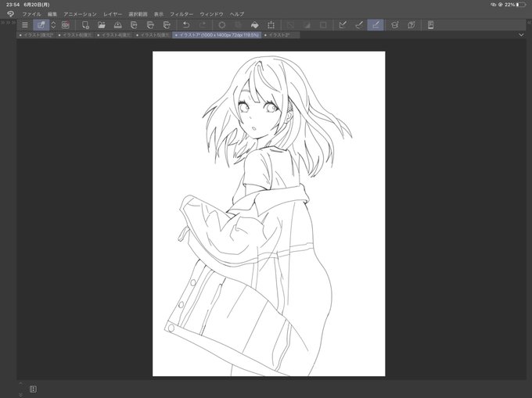Click the greyed selection border icon
This screenshot has height=398, width=532.
coord(323,25)
